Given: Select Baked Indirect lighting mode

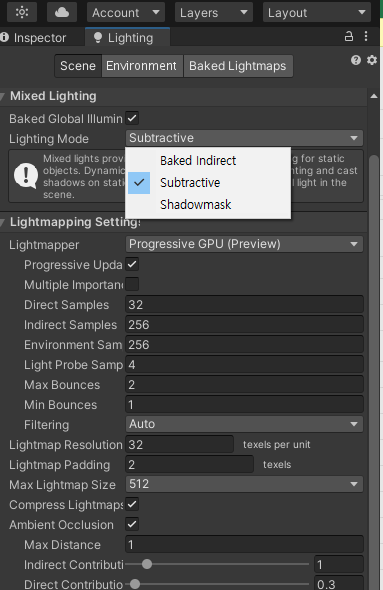Looking at the screenshot, I should 208,161.
